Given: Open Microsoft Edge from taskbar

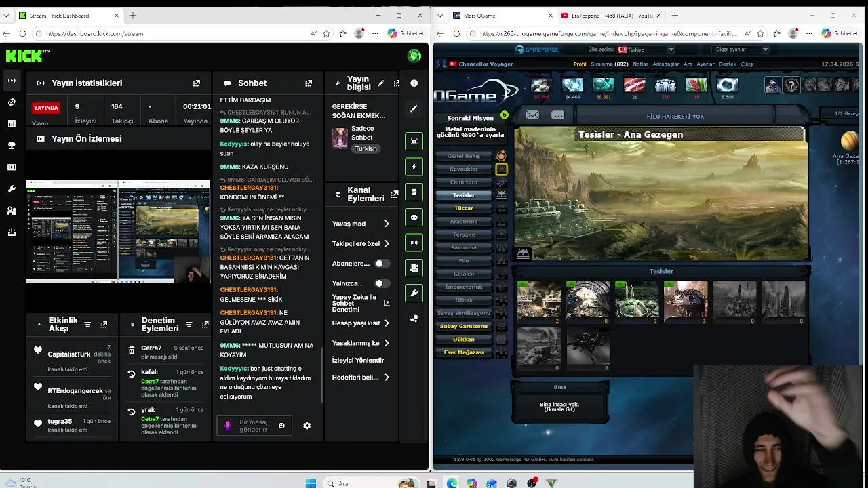Looking at the screenshot, I should click(452, 483).
